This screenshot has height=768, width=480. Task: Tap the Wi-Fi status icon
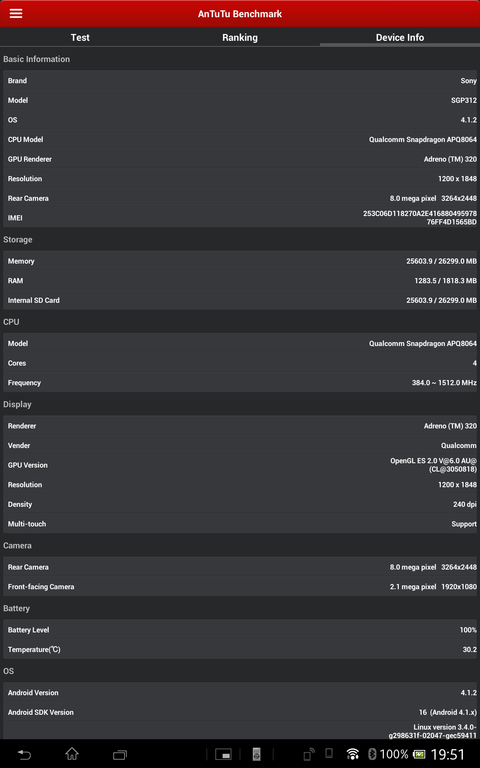(353, 754)
